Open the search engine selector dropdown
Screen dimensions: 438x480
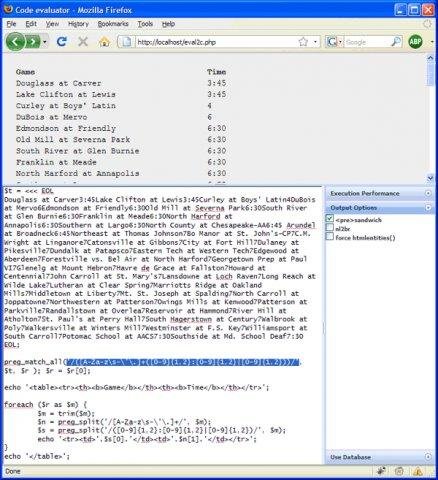[x=340, y=42]
